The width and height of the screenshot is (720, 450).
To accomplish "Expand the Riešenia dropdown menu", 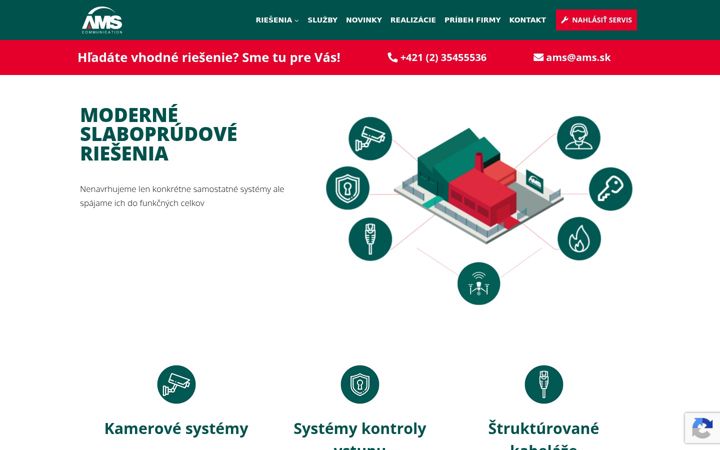I will [x=277, y=20].
